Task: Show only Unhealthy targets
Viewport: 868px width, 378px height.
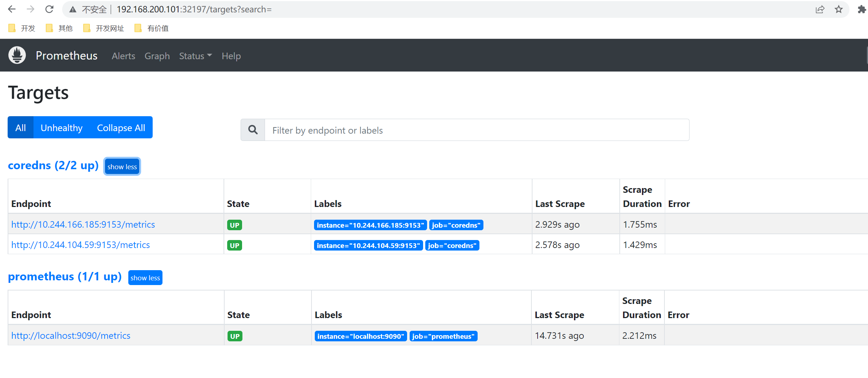Action: click(x=61, y=127)
